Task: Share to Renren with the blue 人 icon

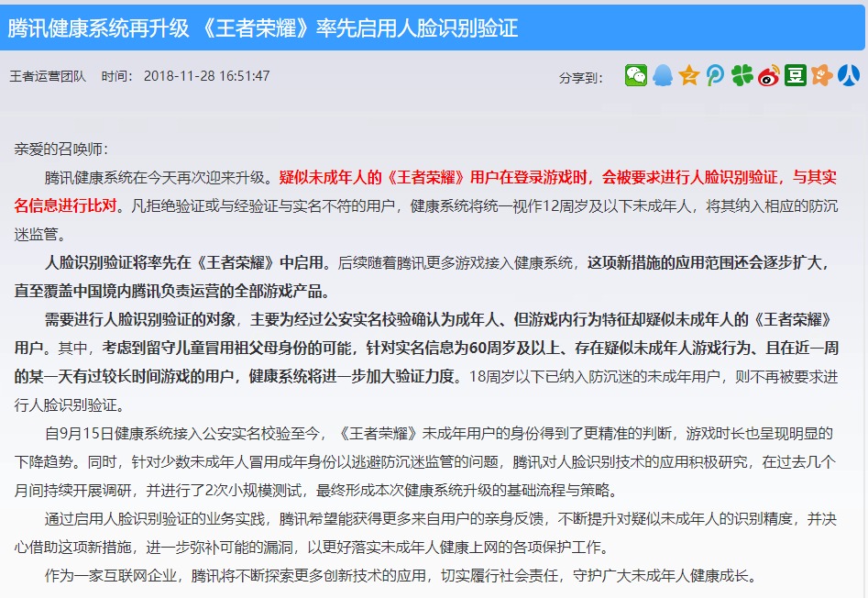Action: point(849,75)
